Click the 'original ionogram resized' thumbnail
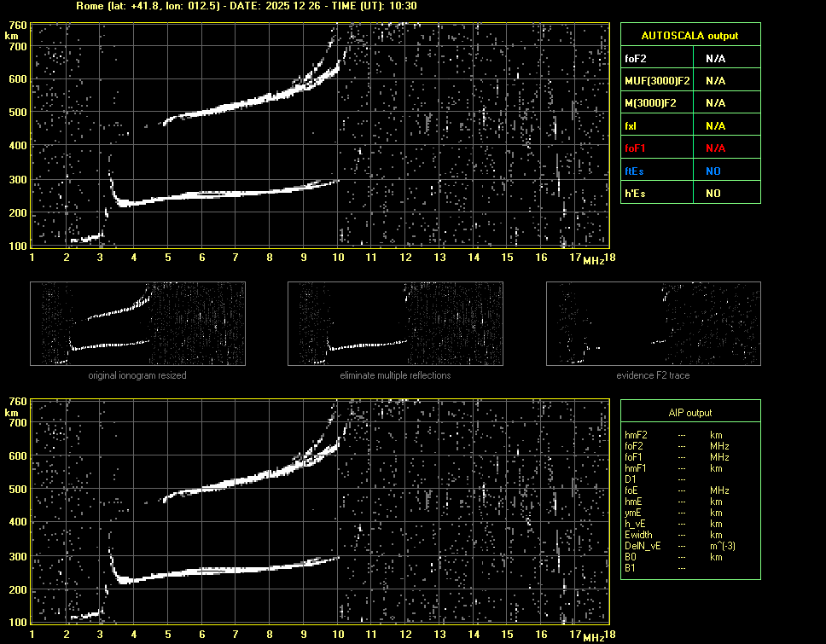826x644 pixels. coord(137,324)
